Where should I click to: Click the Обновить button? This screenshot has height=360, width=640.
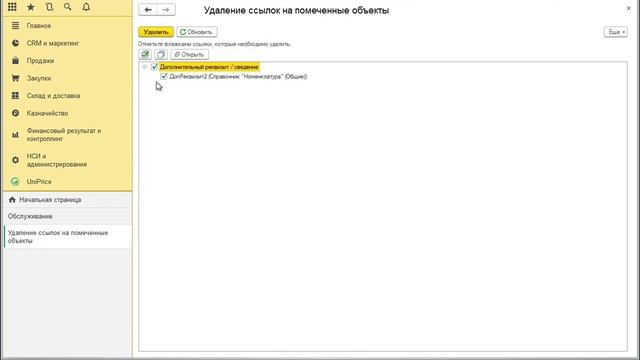coord(197,32)
